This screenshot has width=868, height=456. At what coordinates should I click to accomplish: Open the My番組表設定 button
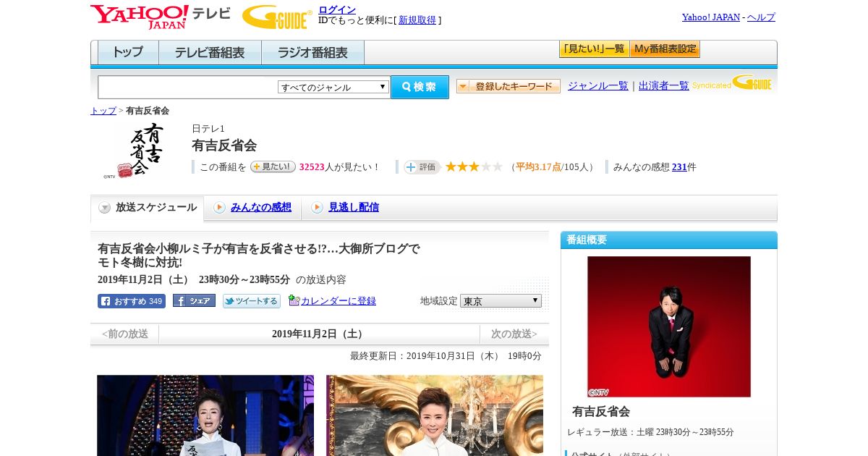pos(665,49)
